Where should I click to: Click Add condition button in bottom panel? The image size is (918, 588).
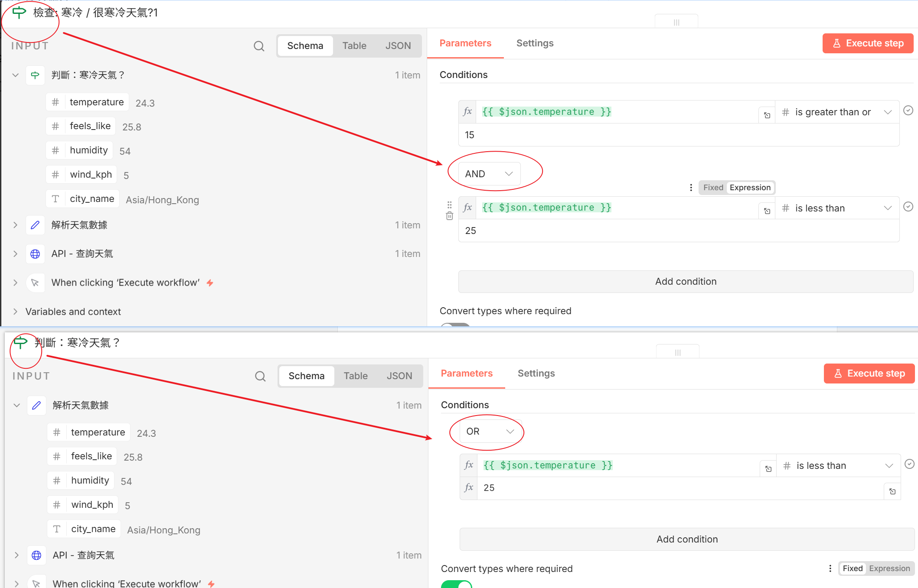coord(686,539)
